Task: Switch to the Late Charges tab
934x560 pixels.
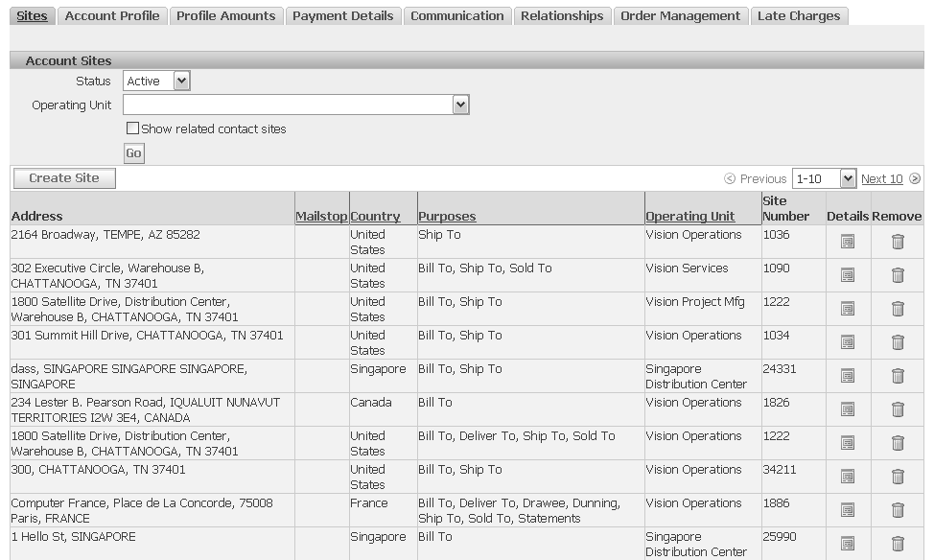Action: [799, 16]
